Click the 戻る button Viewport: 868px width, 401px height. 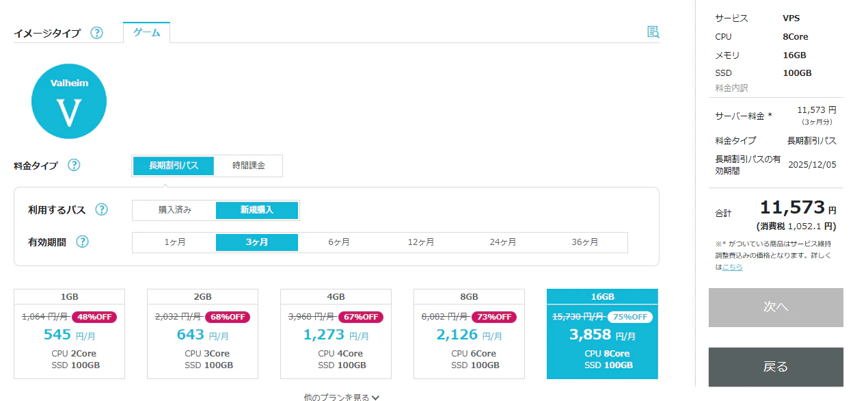tap(776, 367)
